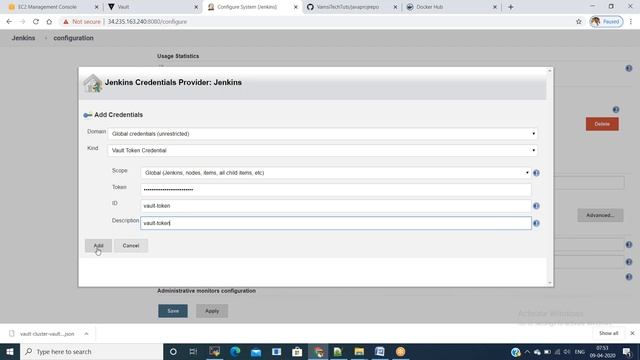Open the Chrome three-dot menu
Image resolution: width=640 pixels, height=360 pixels.
click(631, 22)
